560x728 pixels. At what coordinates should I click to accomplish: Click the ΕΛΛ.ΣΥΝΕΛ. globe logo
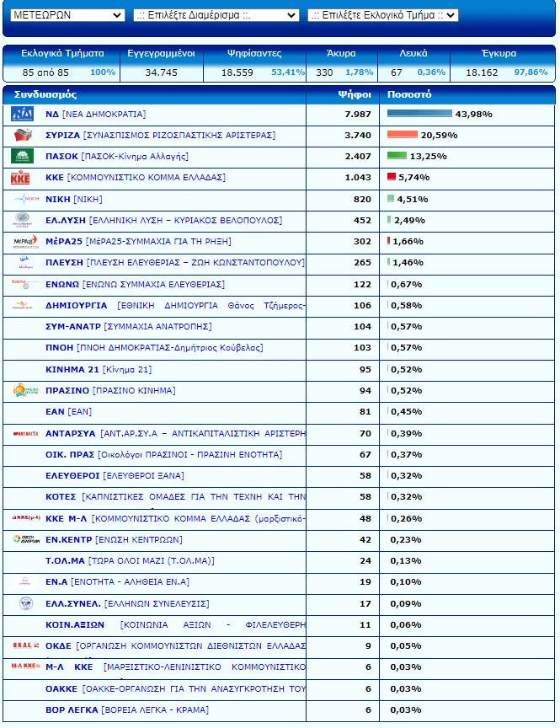coord(26,603)
